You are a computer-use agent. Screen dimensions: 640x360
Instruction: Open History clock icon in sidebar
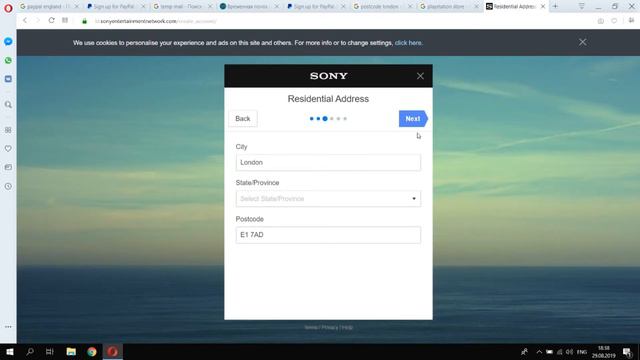(x=8, y=186)
